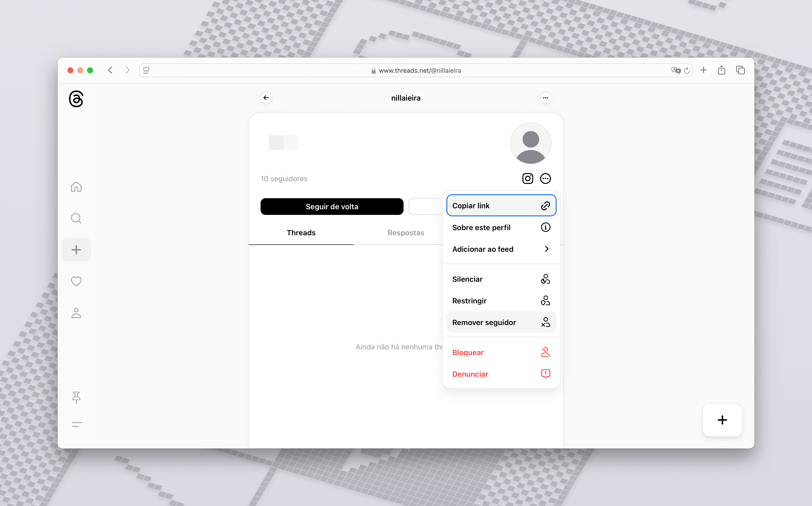Open the Safari share icon
This screenshot has height=506, width=812.
point(722,70)
